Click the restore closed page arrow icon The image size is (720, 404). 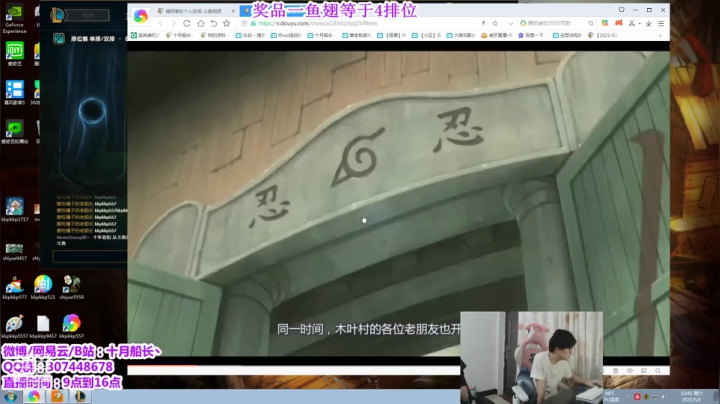[x=214, y=23]
